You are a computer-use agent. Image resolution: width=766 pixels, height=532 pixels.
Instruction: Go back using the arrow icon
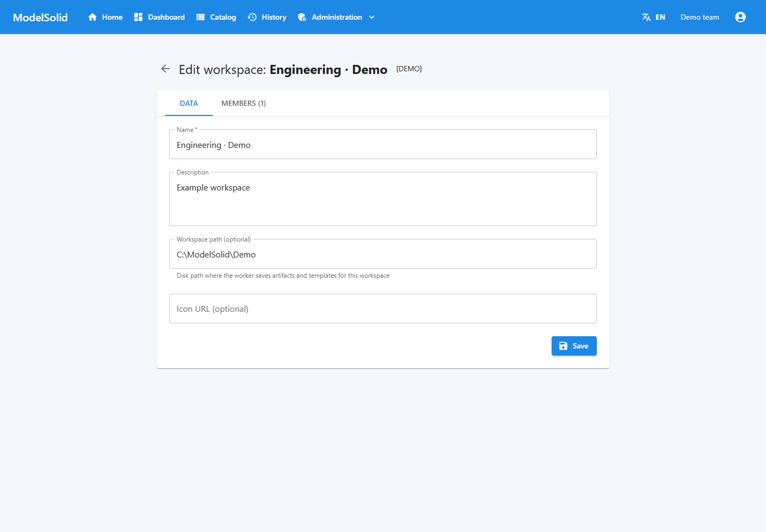click(165, 69)
